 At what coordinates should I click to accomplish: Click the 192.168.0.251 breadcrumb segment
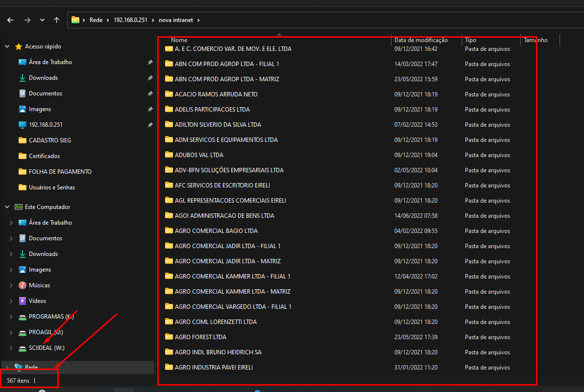coord(129,20)
